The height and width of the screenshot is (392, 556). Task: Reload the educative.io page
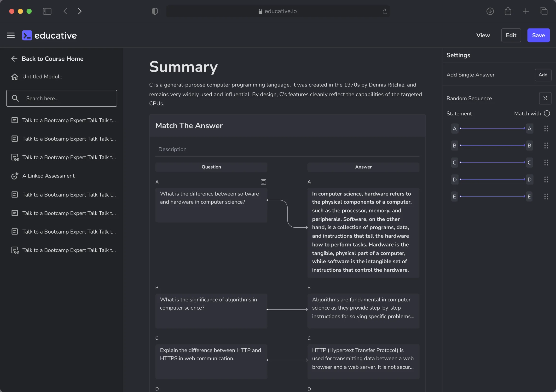point(385,11)
